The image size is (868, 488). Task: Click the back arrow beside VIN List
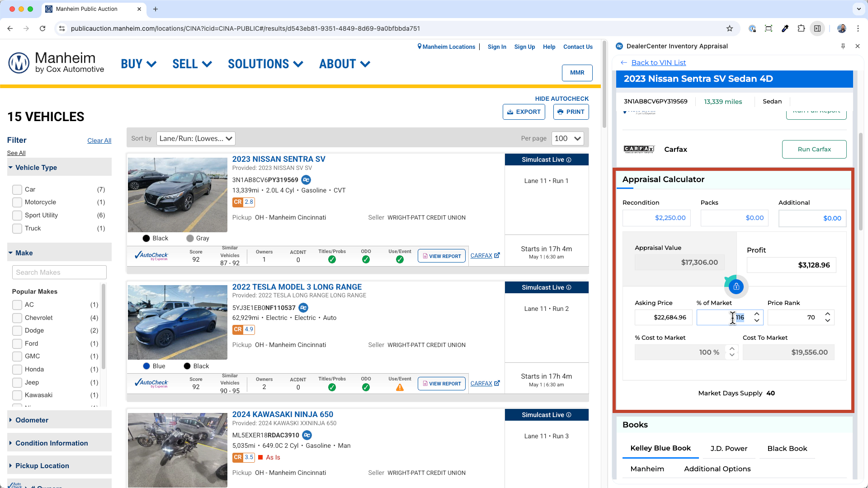pyautogui.click(x=624, y=63)
